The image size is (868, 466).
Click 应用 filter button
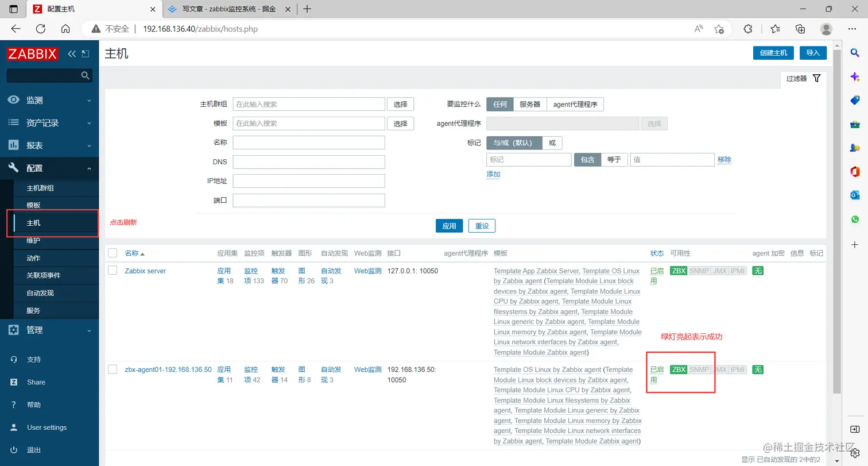click(x=449, y=226)
